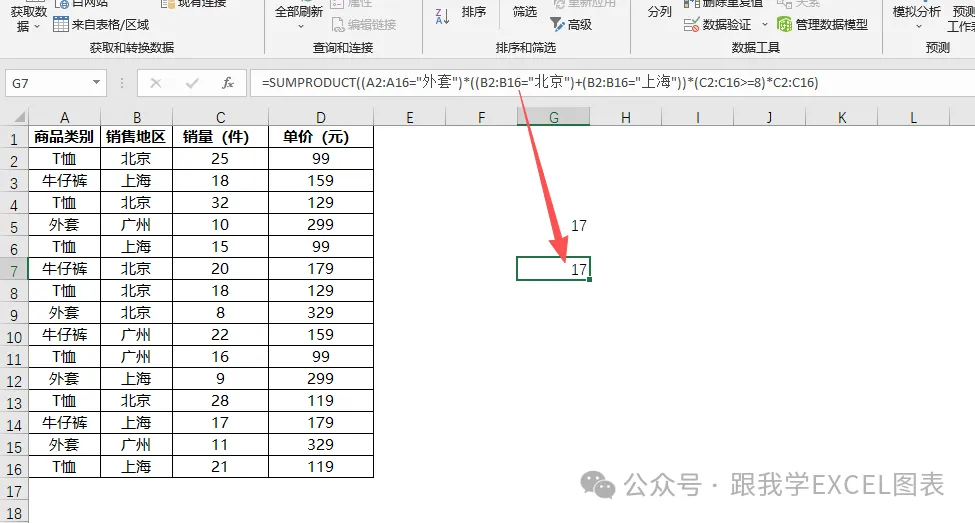Image resolution: width=975 pixels, height=523 pixels.
Task: Select column D header
Action: pos(321,117)
